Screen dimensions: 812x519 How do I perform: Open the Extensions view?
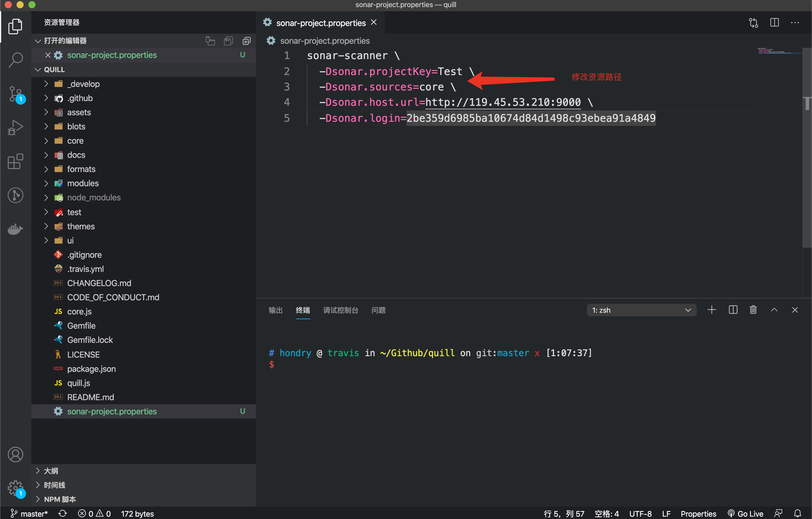(15, 162)
